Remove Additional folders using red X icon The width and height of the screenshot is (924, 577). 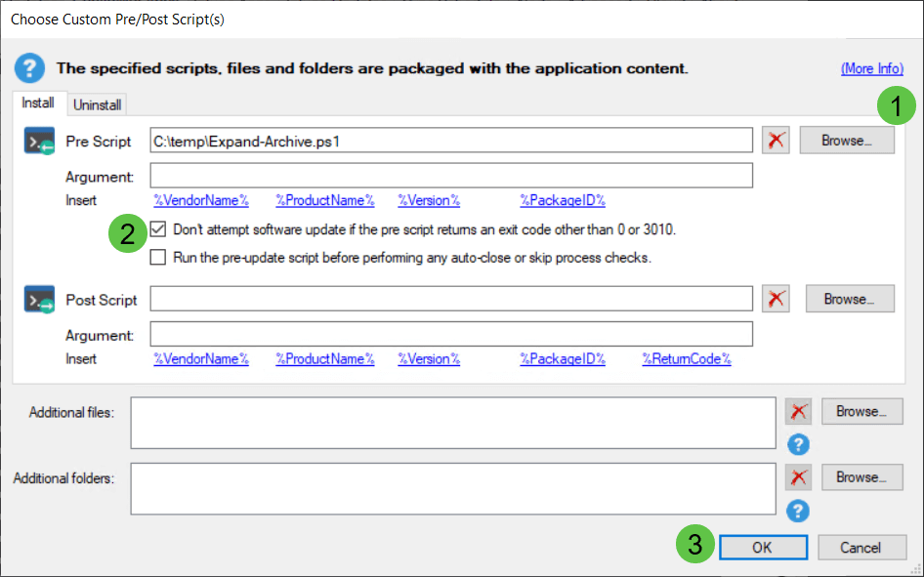click(798, 477)
